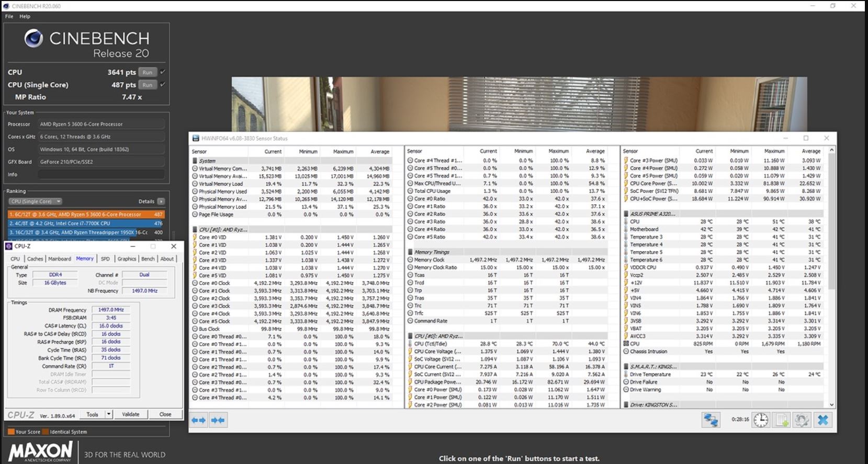Click the DRAM Frequency 1497.0 MHz value
Screen dimensions: 868x464
(x=111, y=310)
